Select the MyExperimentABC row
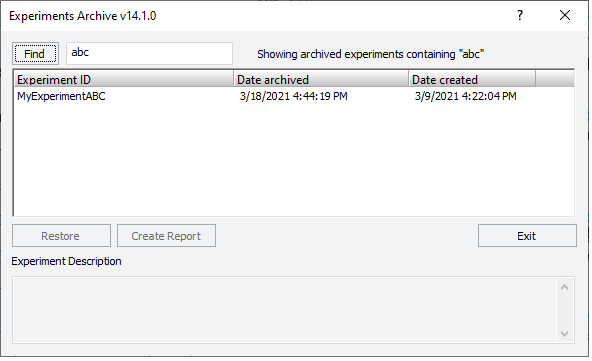The height and width of the screenshot is (361, 592). (x=294, y=96)
